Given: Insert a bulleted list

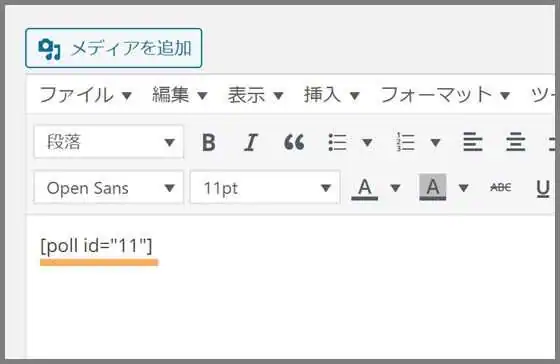Looking at the screenshot, I should [337, 142].
